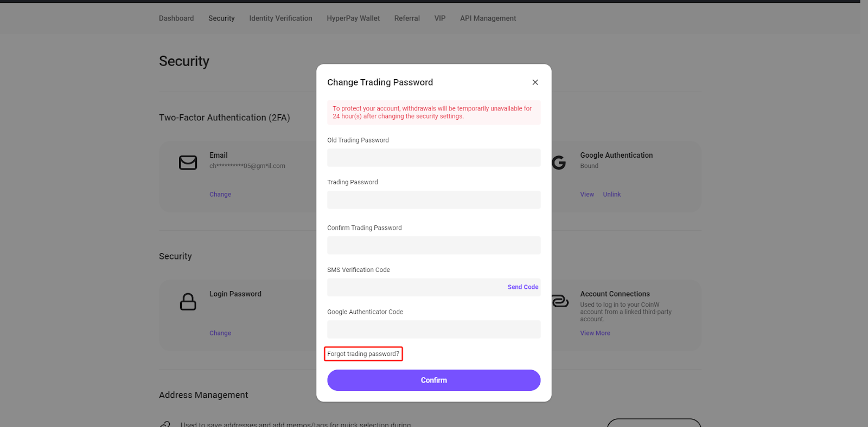Viewport: 868px width, 427px height.
Task: Click the Google Authentication G icon
Action: click(x=559, y=162)
